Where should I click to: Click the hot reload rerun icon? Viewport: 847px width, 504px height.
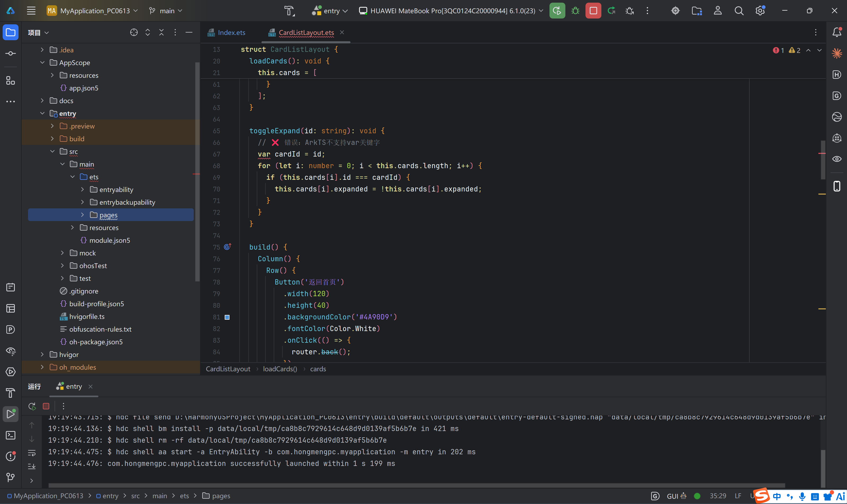611,11
